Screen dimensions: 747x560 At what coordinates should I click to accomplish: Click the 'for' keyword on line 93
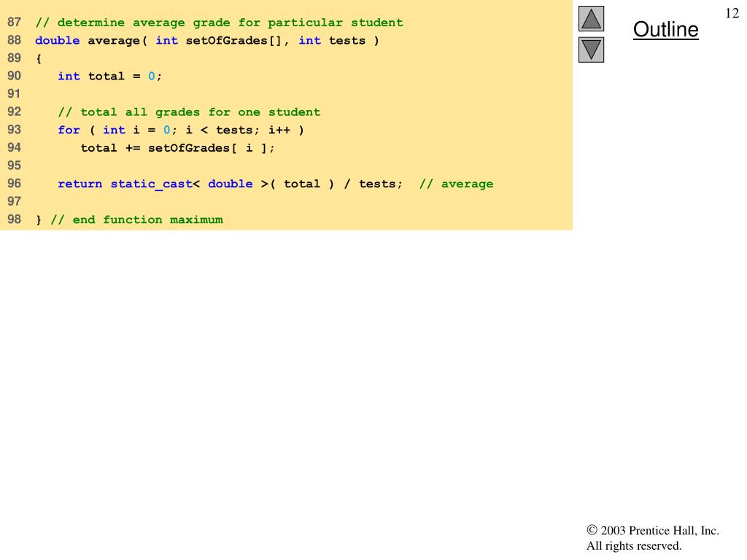[x=69, y=130]
